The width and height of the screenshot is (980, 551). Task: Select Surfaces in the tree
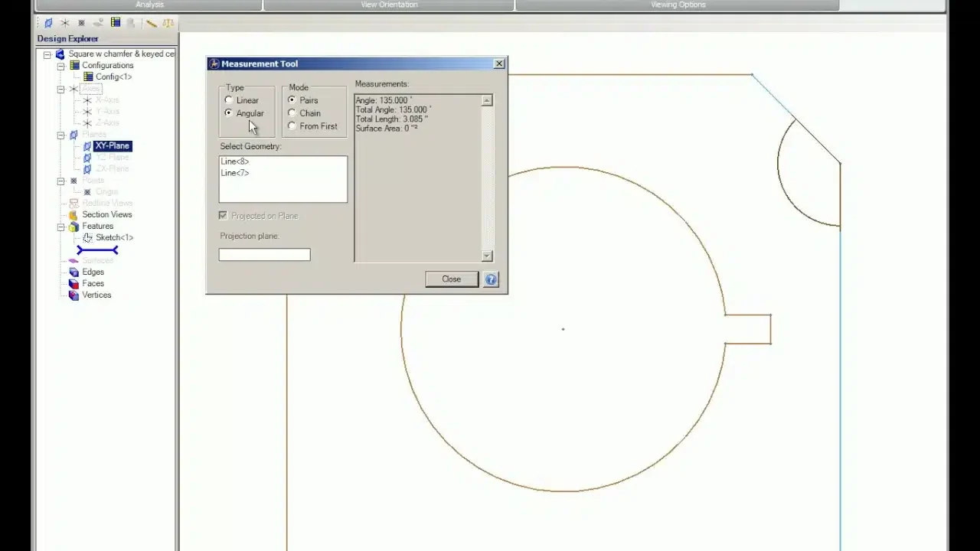[x=97, y=260]
